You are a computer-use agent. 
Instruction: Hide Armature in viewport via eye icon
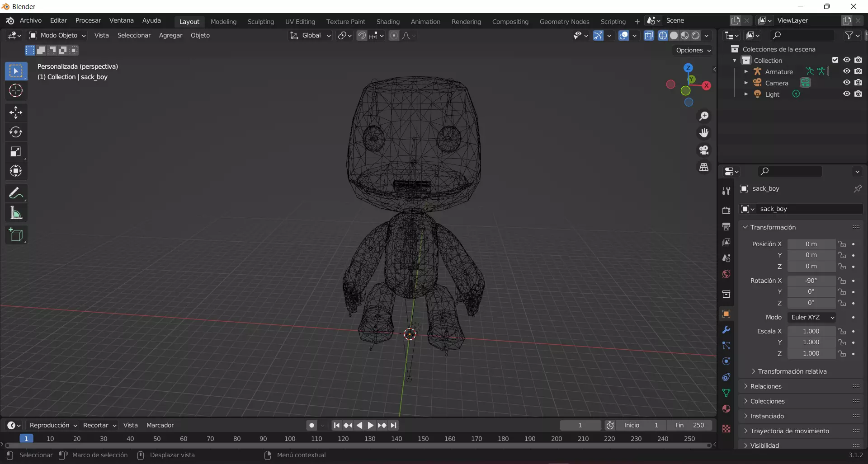847,71
